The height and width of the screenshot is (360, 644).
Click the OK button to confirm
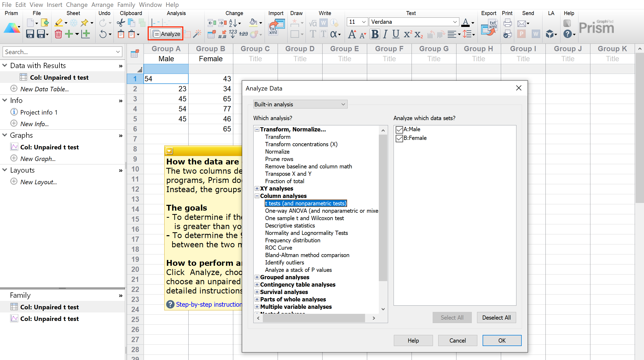(502, 340)
